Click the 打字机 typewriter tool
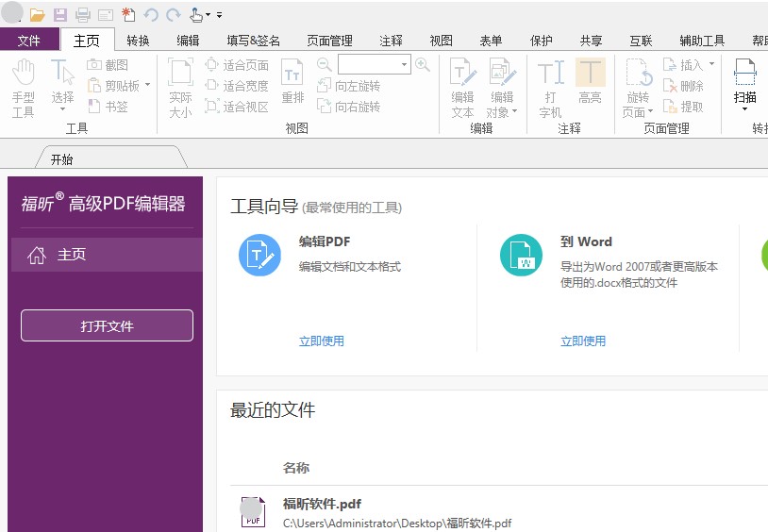The height and width of the screenshot is (532, 768). [x=550, y=88]
